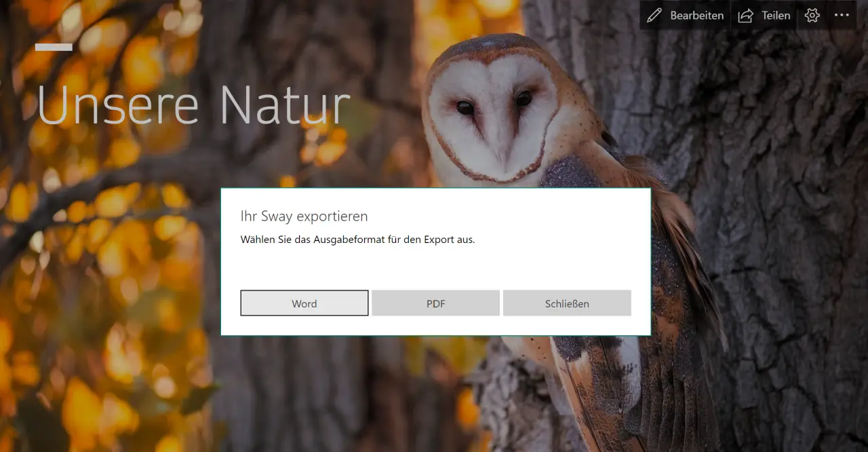Click the "Unsere Natur" title text
The image size is (868, 452).
193,106
